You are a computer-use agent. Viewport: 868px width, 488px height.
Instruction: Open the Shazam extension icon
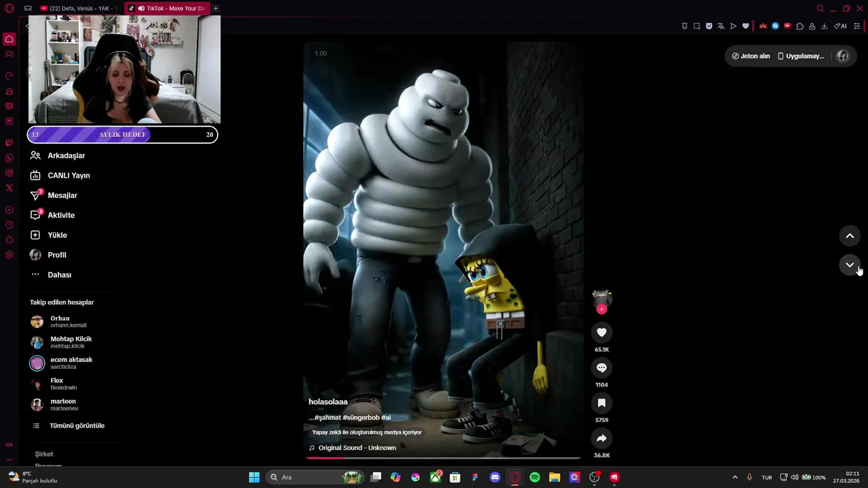click(x=775, y=26)
